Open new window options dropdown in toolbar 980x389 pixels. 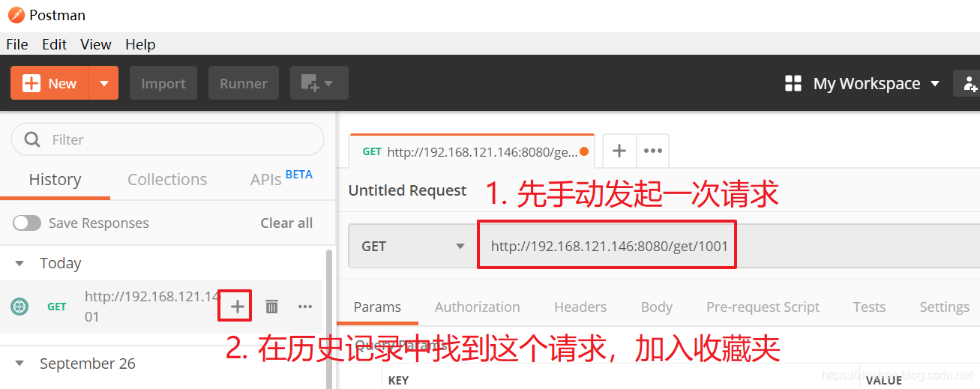[x=319, y=83]
